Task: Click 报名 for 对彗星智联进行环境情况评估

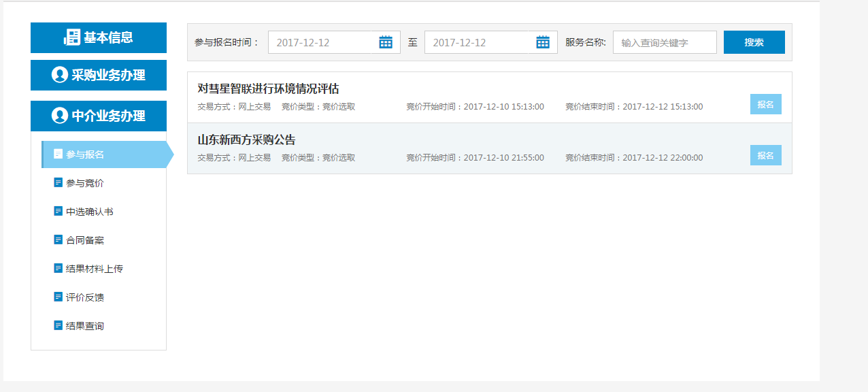Action: click(x=765, y=104)
